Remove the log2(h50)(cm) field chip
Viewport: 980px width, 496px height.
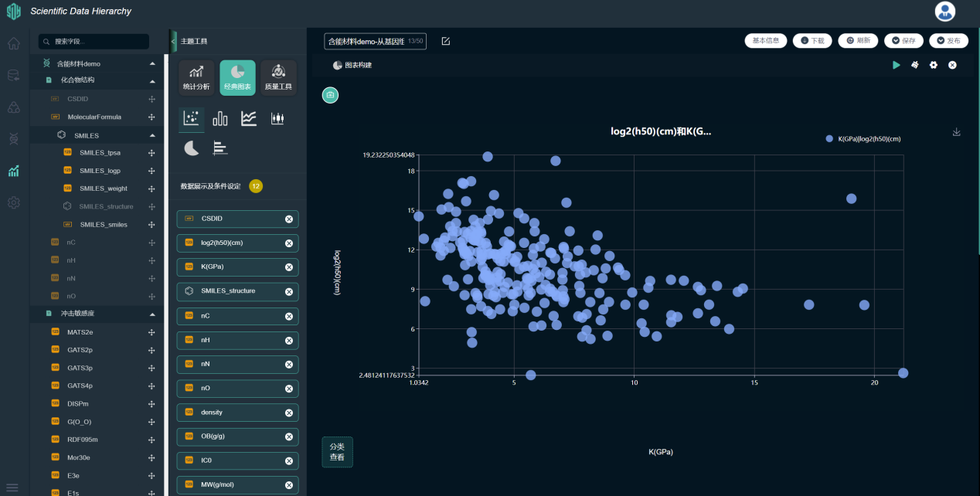pos(289,243)
